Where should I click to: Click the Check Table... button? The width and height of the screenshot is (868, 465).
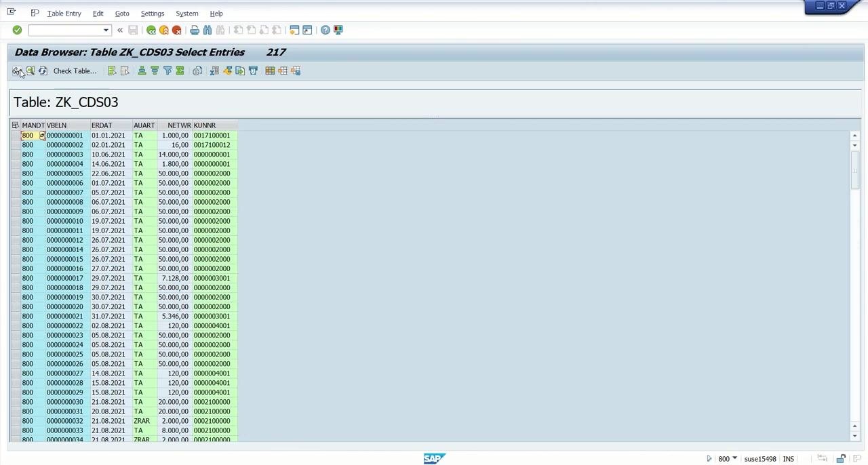[x=75, y=70]
